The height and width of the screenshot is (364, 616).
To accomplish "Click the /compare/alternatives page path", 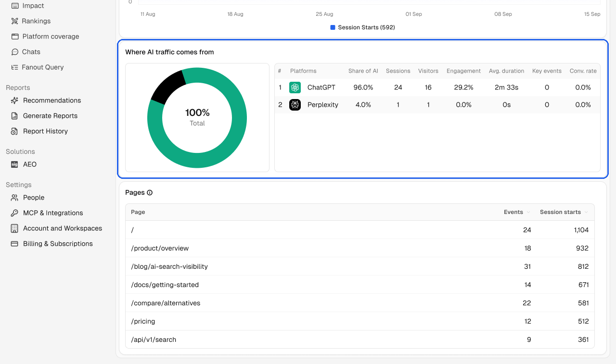I will click(166, 303).
